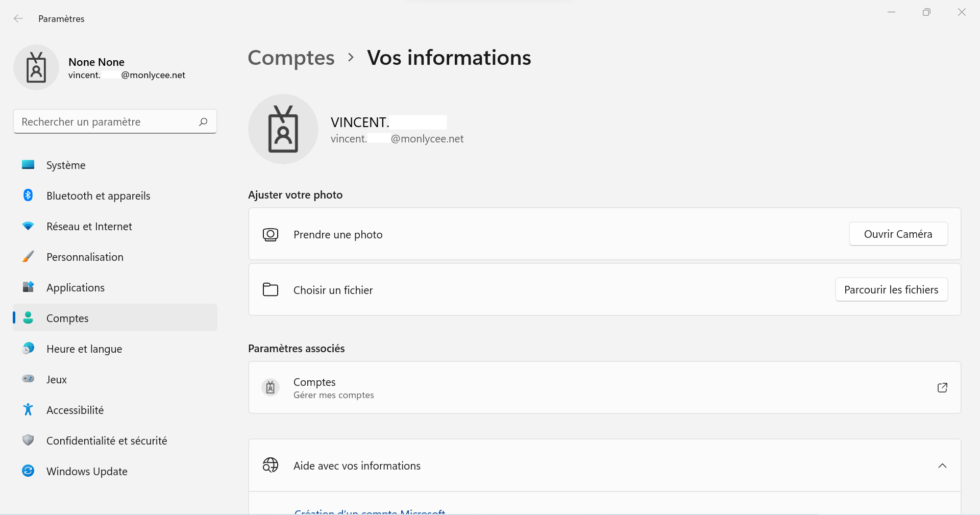Open Bluetooth et appareils settings
This screenshot has width=980, height=515.
click(x=115, y=195)
